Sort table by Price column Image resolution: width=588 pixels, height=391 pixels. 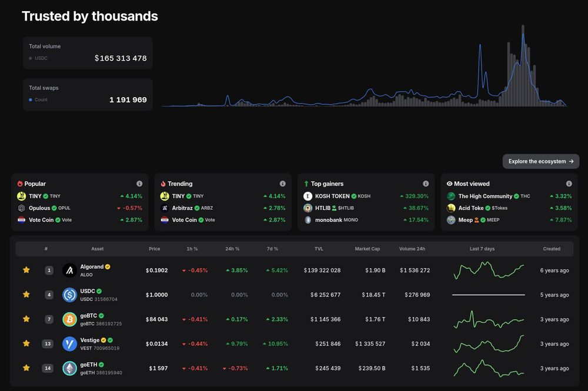155,249
